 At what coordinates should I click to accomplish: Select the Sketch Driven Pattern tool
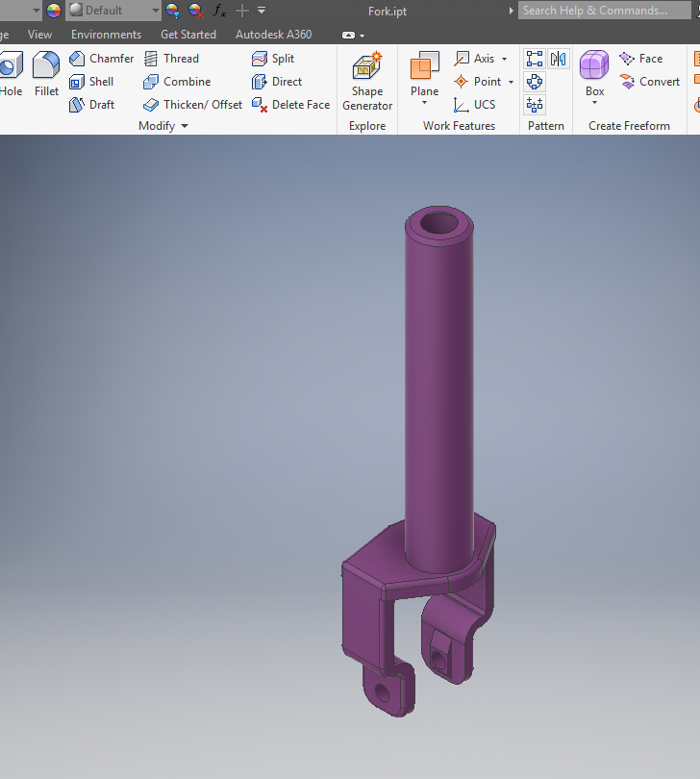coord(535,105)
